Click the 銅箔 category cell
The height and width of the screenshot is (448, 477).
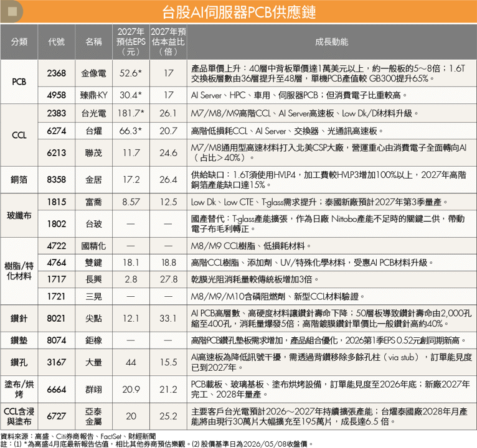(x=19, y=180)
